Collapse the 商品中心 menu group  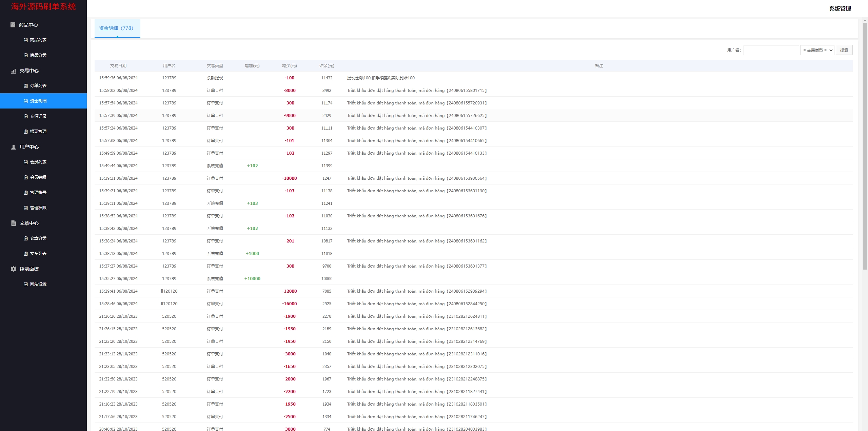point(28,25)
